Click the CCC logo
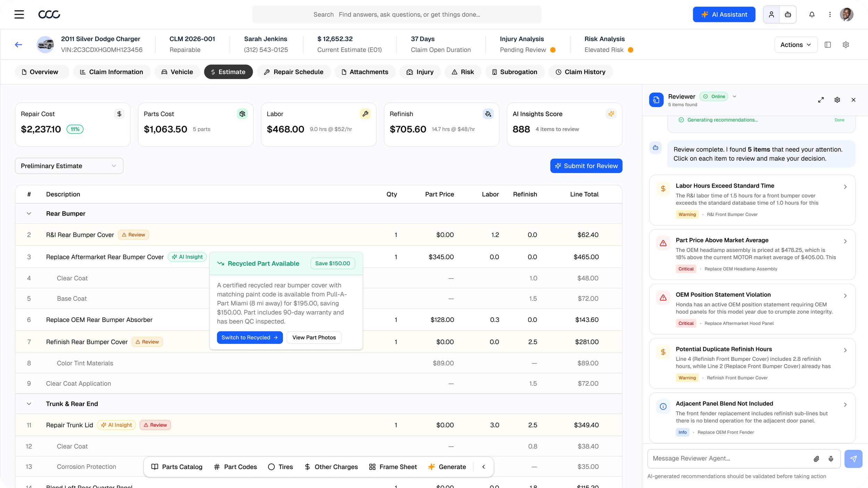This screenshot has height=488, width=868. coord(49,15)
